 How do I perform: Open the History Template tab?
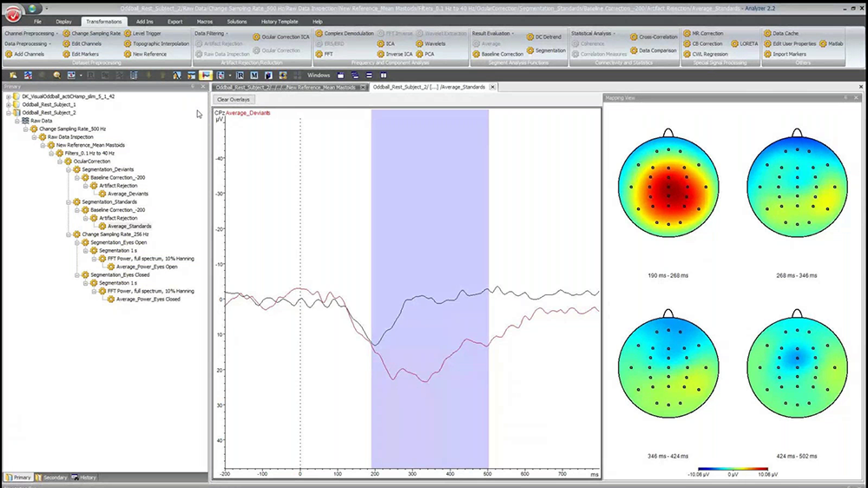pyautogui.click(x=279, y=21)
